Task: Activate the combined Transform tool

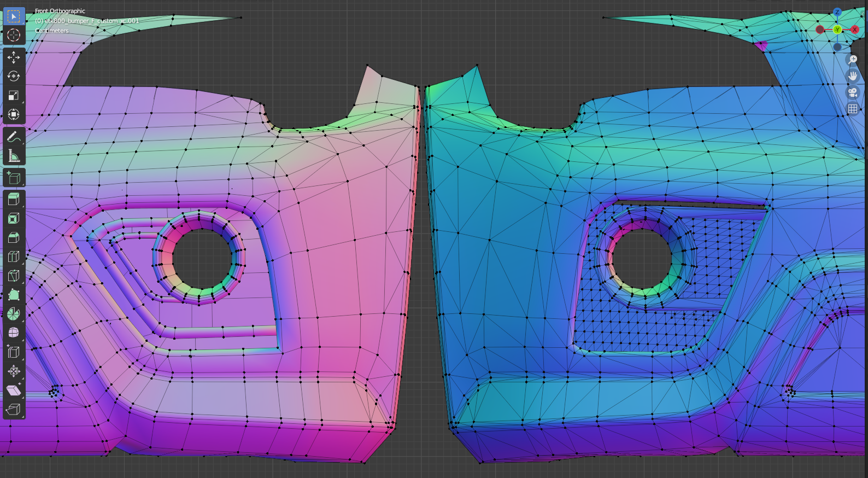Action: [14, 114]
